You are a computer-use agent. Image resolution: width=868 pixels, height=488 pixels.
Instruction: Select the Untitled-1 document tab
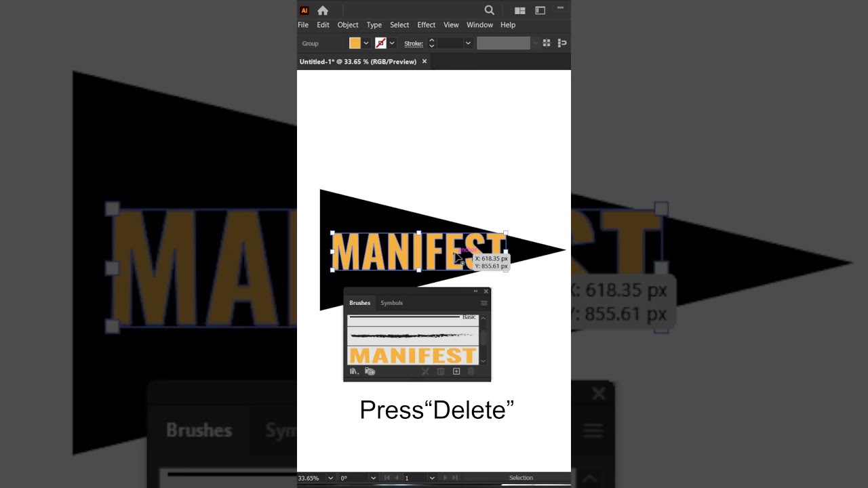point(358,62)
